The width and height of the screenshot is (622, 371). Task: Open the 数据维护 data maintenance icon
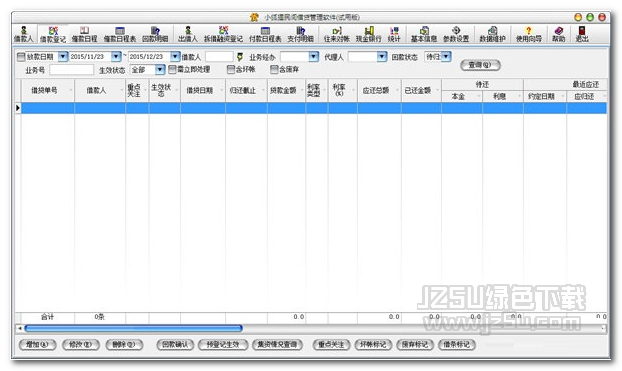(x=492, y=34)
